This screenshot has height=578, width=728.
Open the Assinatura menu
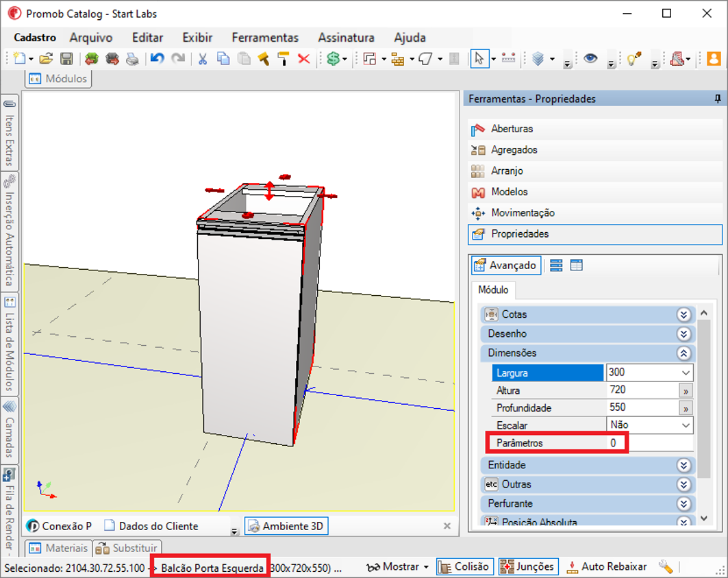click(346, 38)
